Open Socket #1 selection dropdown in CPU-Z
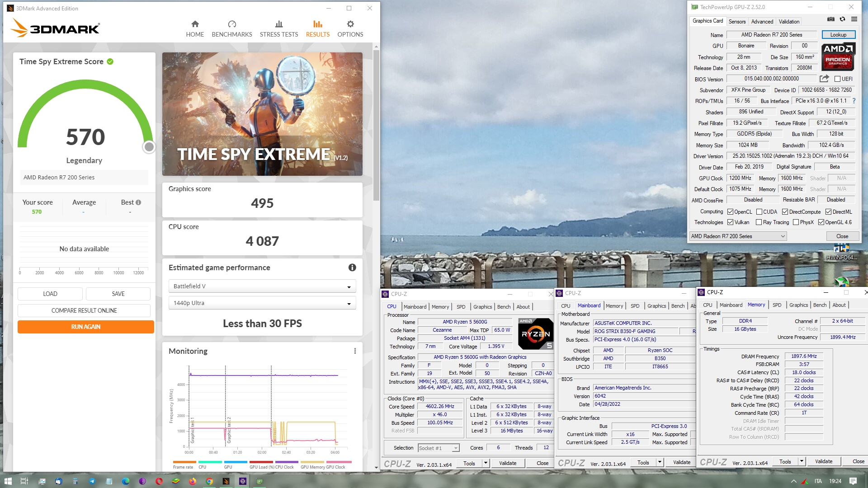This screenshot has height=488, width=868. [x=439, y=448]
